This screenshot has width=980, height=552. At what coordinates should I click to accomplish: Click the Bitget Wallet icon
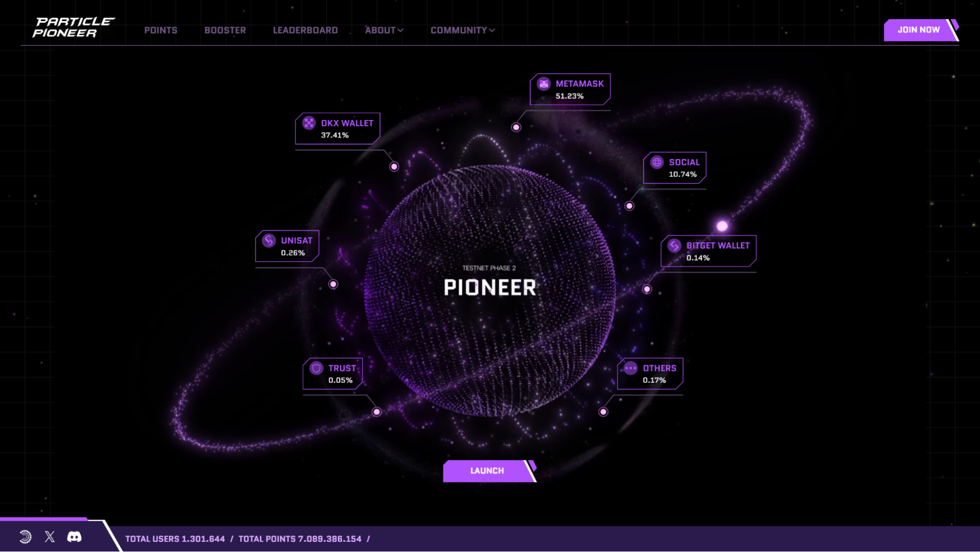674,245
